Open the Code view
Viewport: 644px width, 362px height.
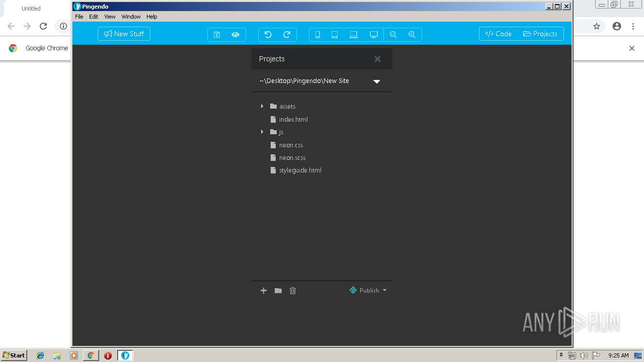click(498, 34)
